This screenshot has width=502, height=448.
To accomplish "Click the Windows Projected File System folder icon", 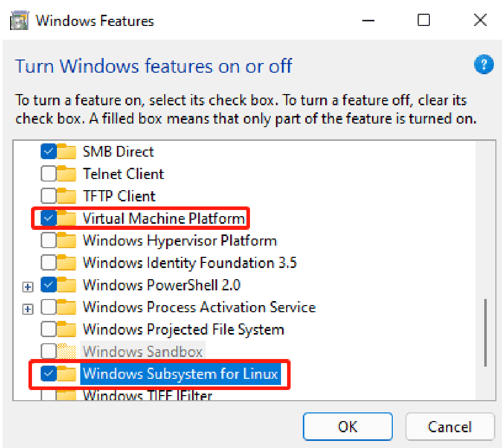I will 66,330.
